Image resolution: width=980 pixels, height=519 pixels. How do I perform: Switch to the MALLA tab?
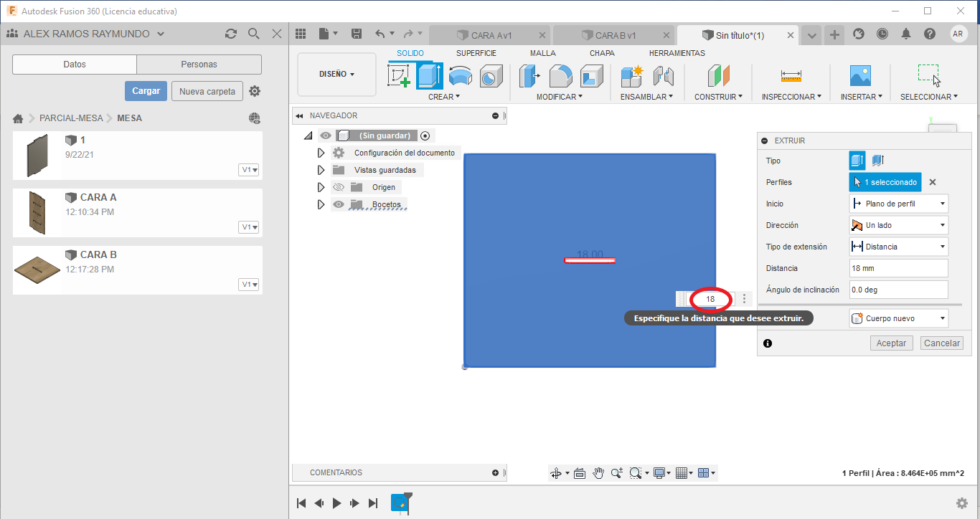click(x=543, y=53)
